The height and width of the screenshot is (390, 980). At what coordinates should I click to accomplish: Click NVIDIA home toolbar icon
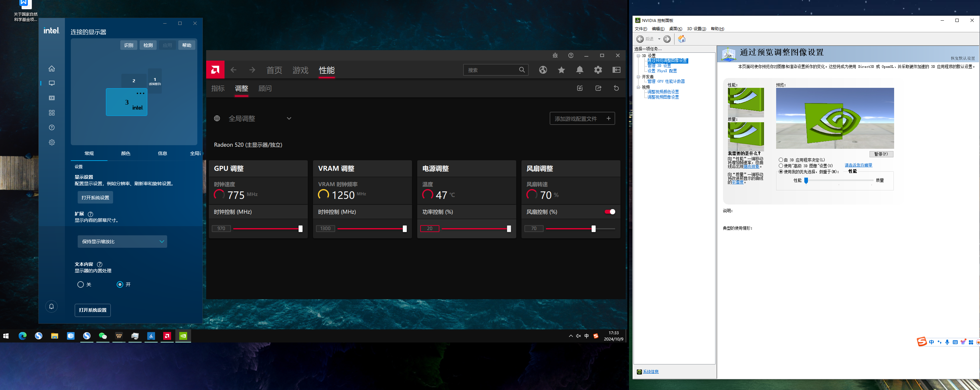click(682, 39)
